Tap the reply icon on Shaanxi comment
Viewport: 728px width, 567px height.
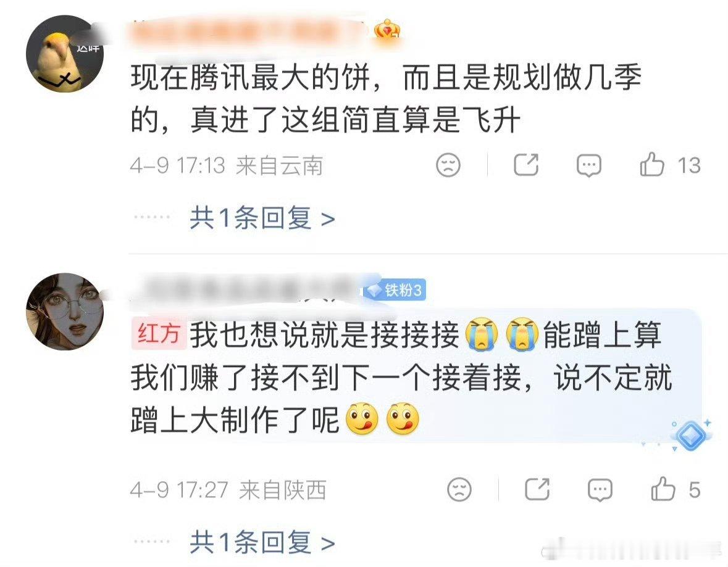(x=600, y=490)
